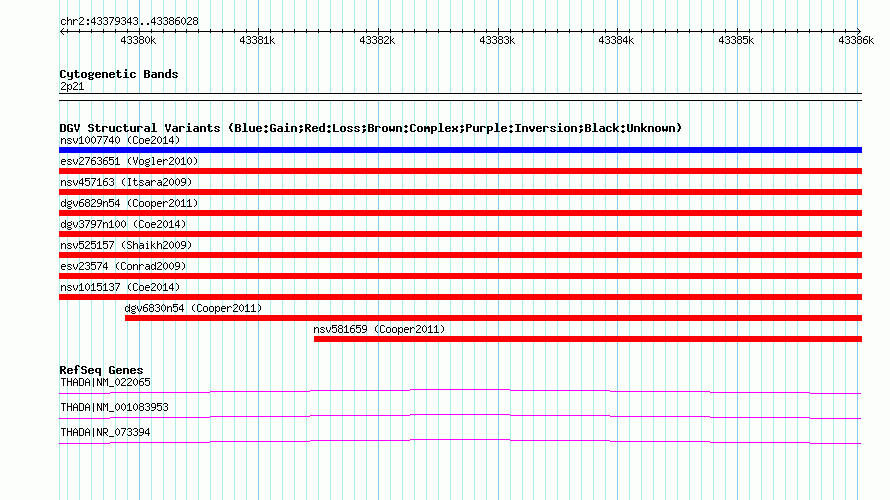Click the chr2:43379343..43386028 coordinate label

(129, 22)
